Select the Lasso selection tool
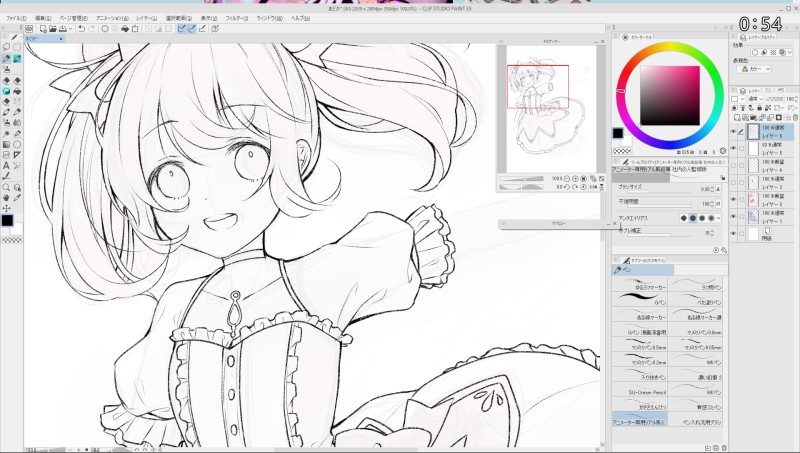The height and width of the screenshot is (453, 800). (x=7, y=47)
